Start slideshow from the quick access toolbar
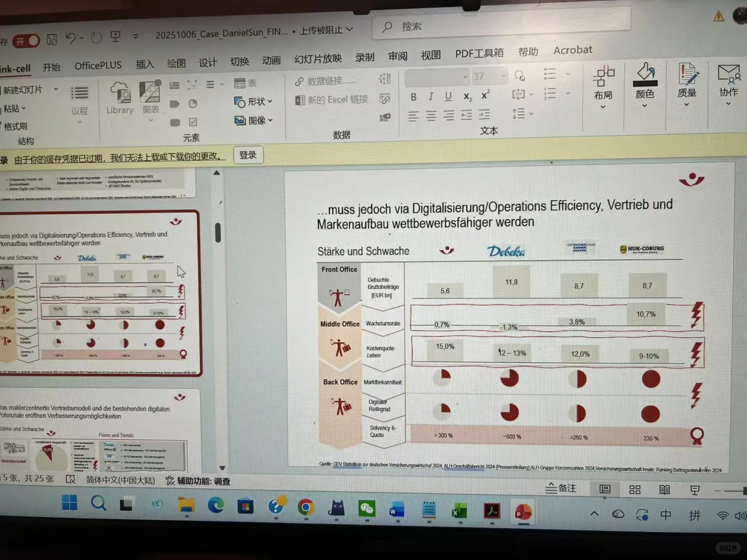Image resolution: width=747 pixels, height=560 pixels. (116, 37)
